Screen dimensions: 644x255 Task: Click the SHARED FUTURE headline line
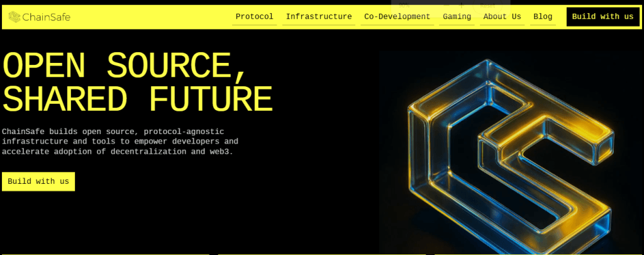(137, 98)
